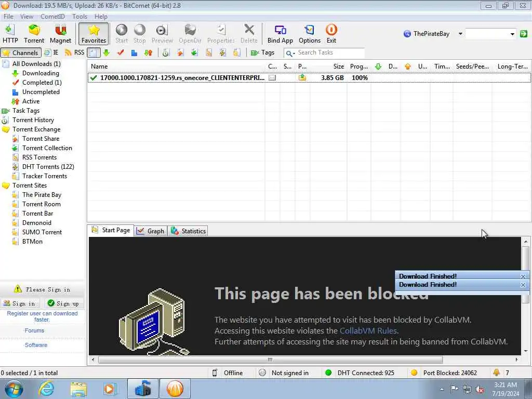Sort by the Name column header
The height and width of the screenshot is (399, 532).
pyautogui.click(x=176, y=66)
